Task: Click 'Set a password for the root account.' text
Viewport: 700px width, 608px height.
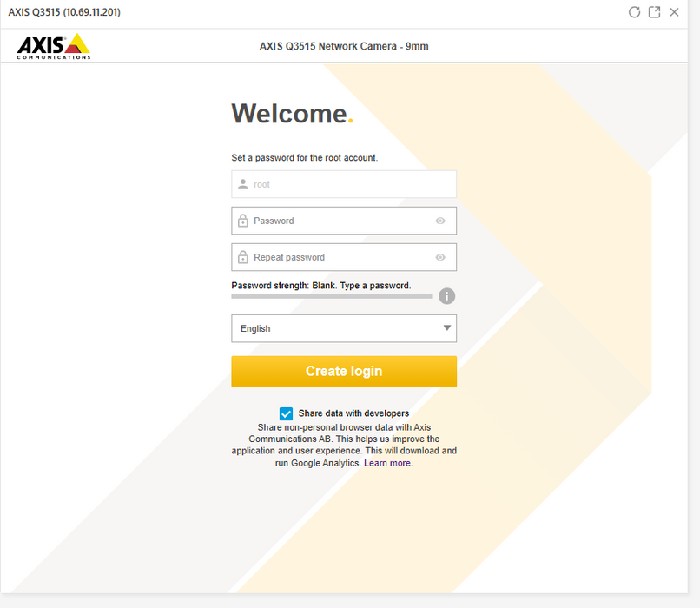Action: coord(305,157)
